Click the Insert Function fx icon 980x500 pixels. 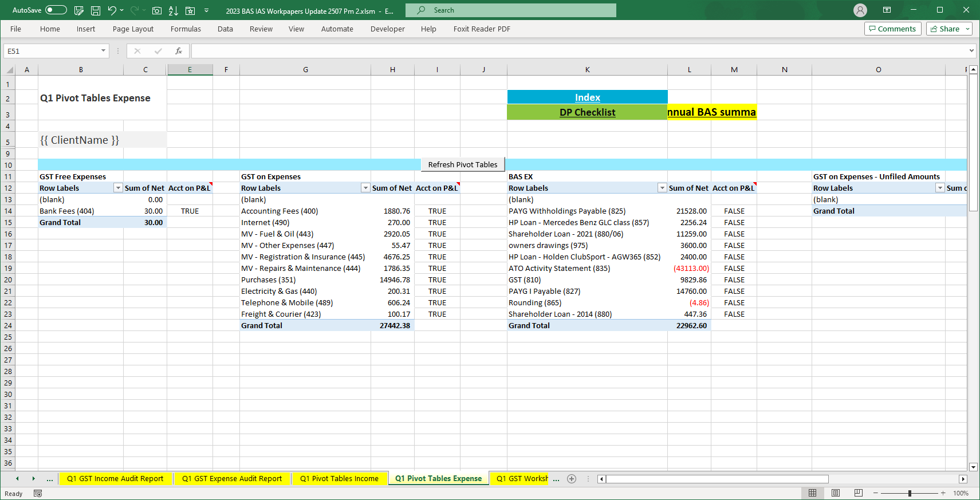coord(179,51)
